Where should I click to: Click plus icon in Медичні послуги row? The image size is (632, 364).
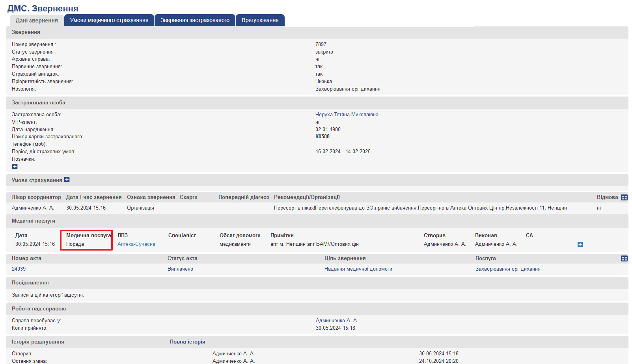point(580,245)
